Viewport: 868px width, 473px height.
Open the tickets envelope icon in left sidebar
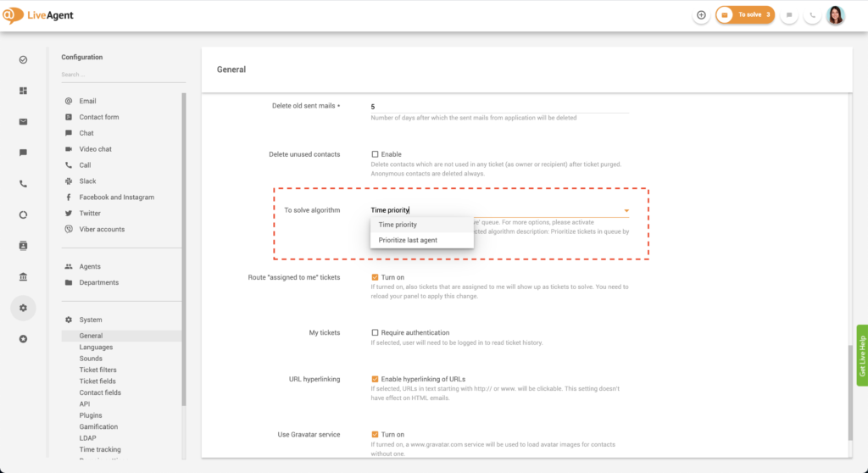point(23,121)
